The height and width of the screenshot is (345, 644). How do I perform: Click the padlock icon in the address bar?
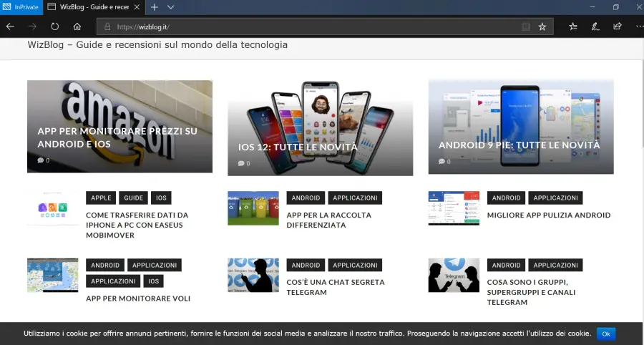tap(107, 26)
